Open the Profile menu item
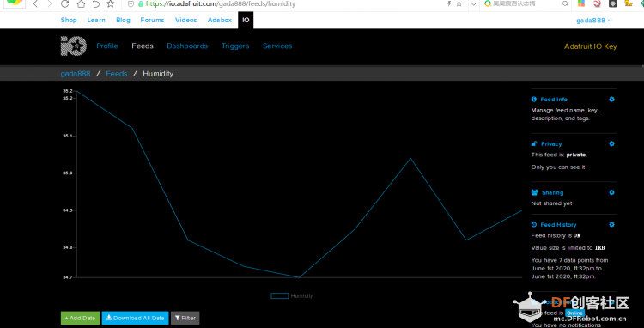The height and width of the screenshot is (328, 644). click(x=107, y=46)
